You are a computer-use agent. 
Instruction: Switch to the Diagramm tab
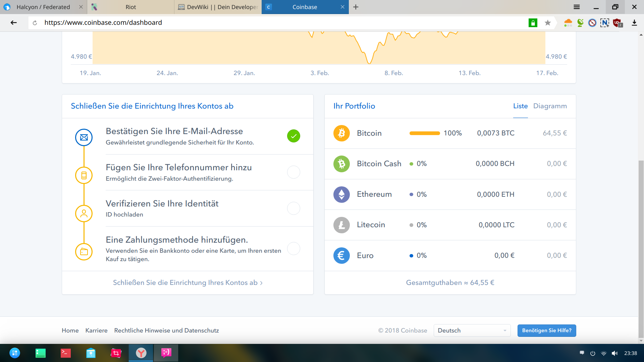coord(550,106)
